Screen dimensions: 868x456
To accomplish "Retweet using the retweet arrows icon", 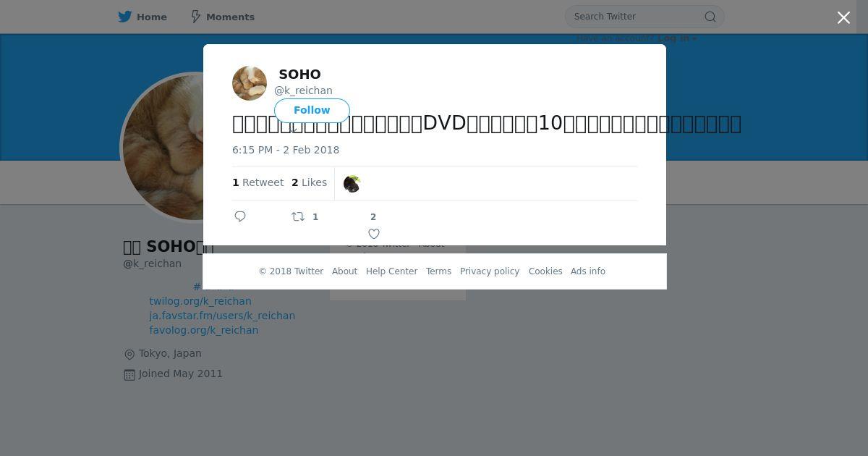I will pos(298,216).
